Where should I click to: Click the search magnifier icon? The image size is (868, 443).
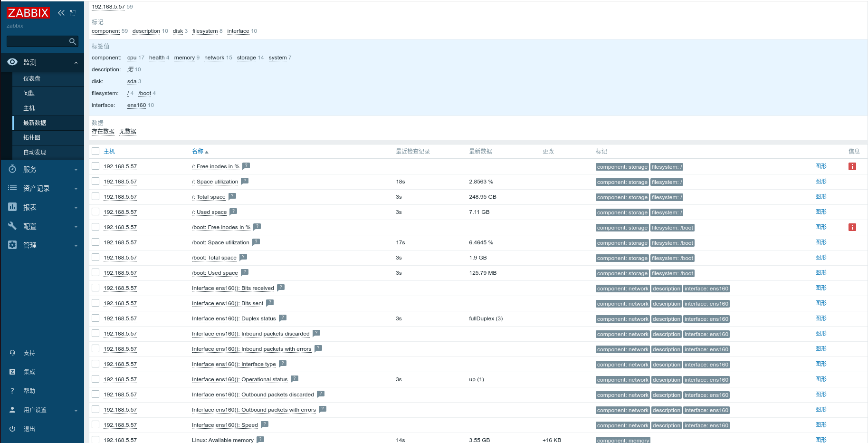tap(72, 42)
